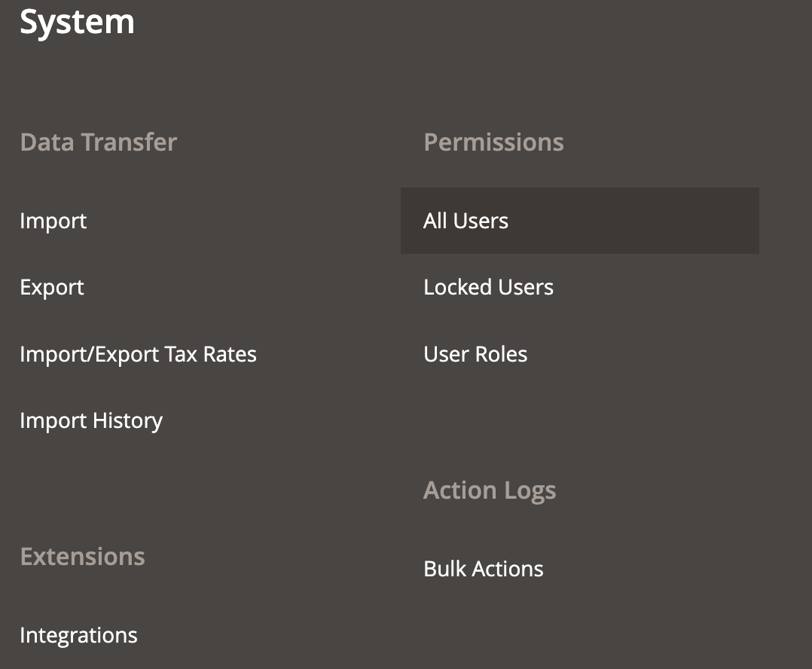Manage admin roles via User Roles link
Image resolution: width=812 pixels, height=669 pixels.
[475, 354]
